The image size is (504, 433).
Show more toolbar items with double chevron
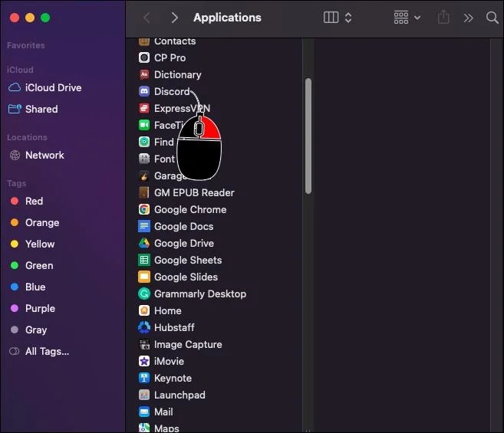tap(468, 18)
